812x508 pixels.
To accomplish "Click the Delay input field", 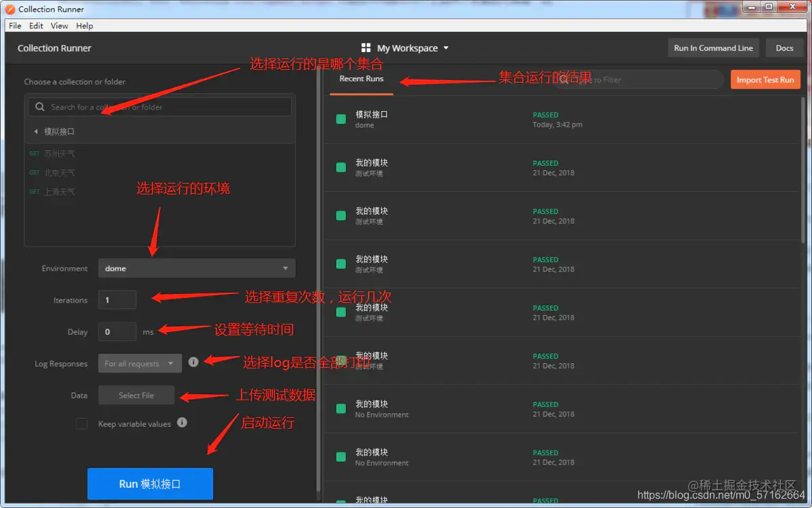I will 117,332.
